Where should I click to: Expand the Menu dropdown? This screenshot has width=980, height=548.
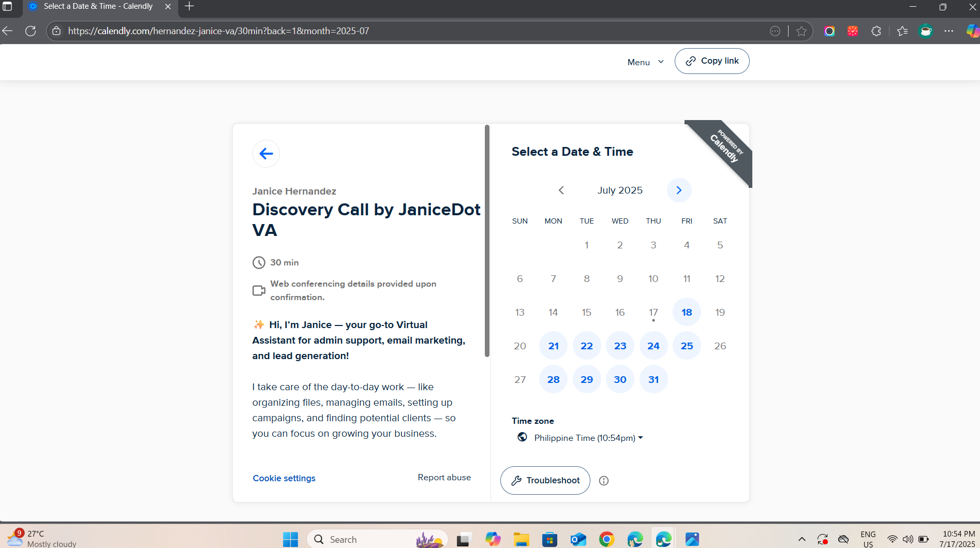click(645, 62)
